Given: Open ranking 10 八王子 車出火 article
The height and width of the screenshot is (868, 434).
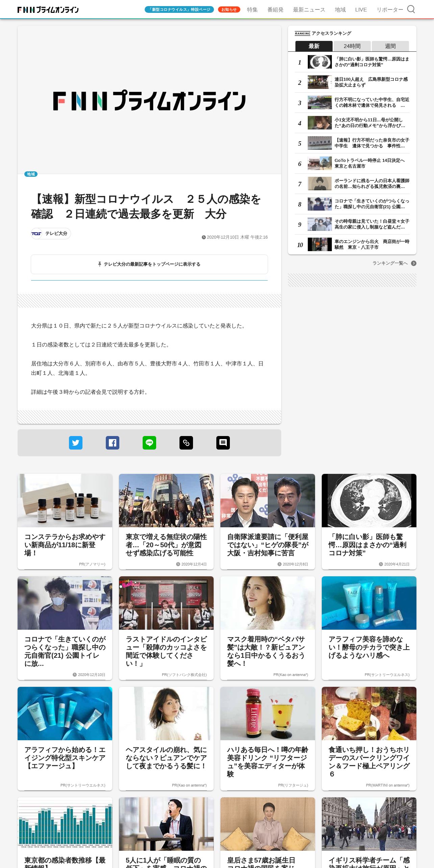Looking at the screenshot, I should tap(352, 244).
